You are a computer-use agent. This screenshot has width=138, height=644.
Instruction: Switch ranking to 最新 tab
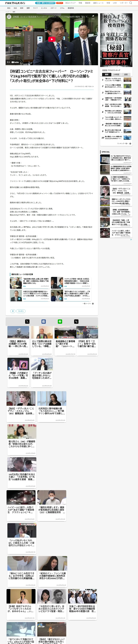(x=107, y=74)
